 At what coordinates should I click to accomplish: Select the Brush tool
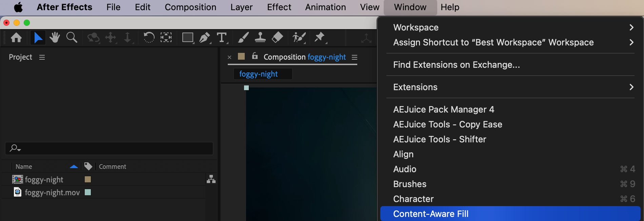point(243,37)
